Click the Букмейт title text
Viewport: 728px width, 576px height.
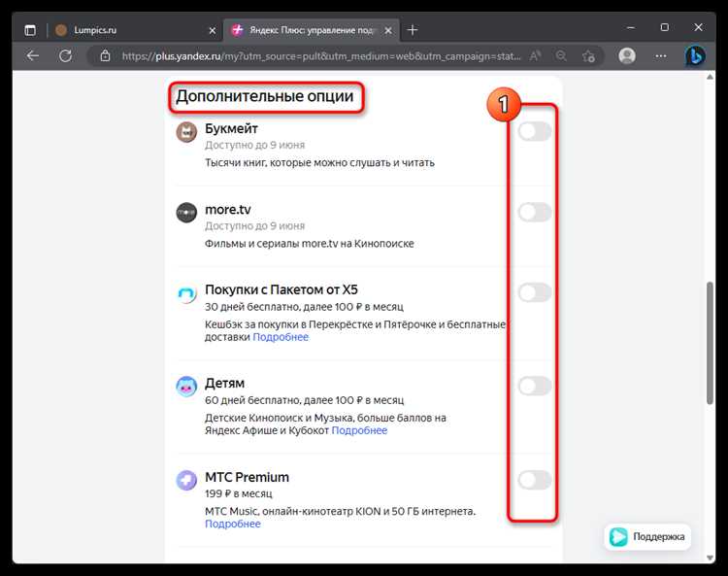tap(231, 128)
